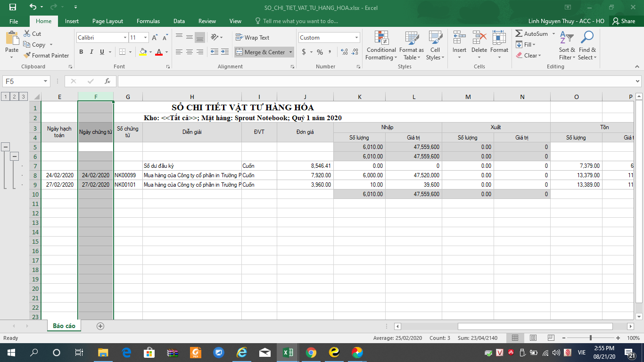Toggle Wrap Text
Screen dimensions: 644x362
pyautogui.click(x=252, y=38)
